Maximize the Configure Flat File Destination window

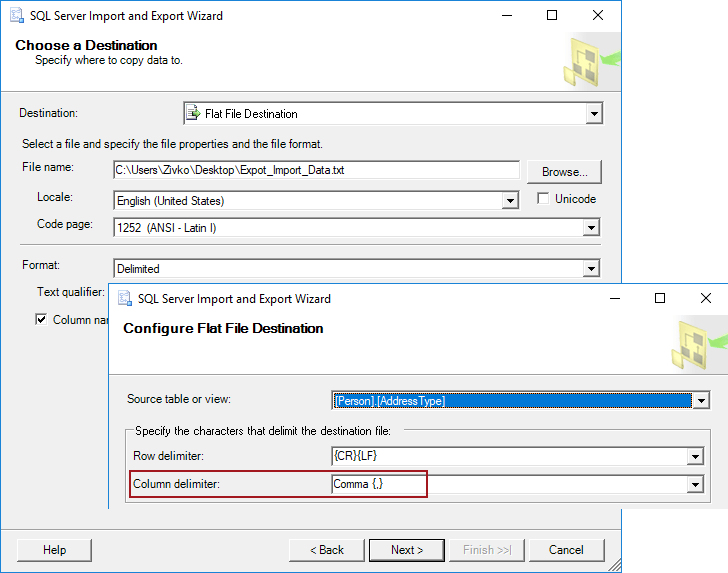660,298
